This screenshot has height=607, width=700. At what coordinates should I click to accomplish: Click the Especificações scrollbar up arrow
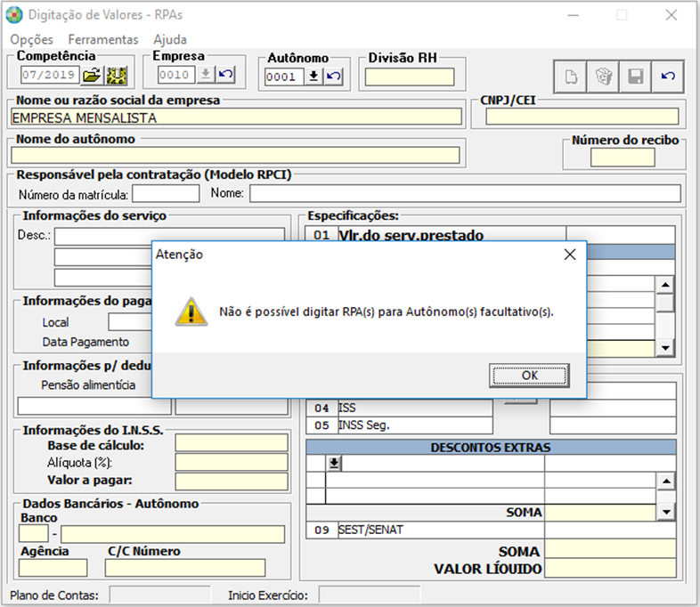(x=665, y=285)
